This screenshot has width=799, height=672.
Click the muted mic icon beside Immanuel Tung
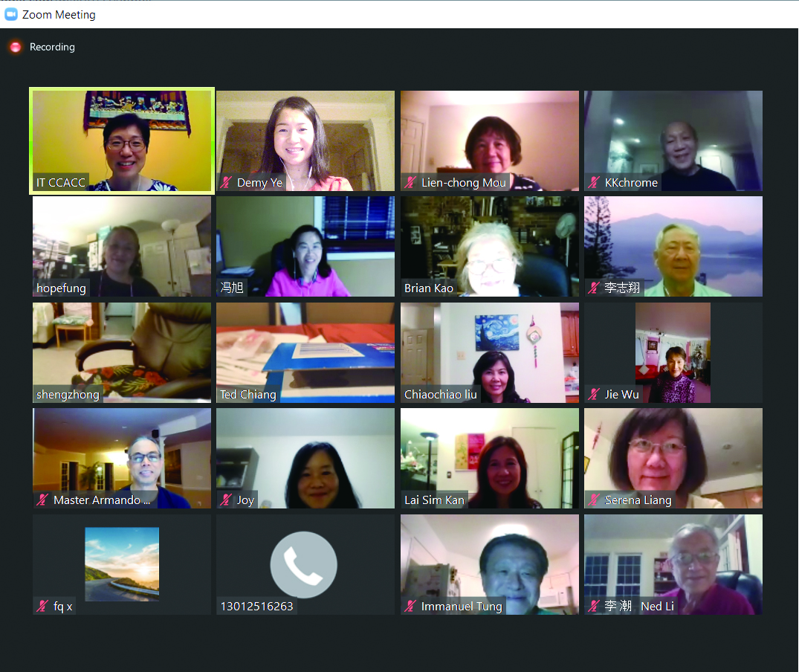[410, 607]
